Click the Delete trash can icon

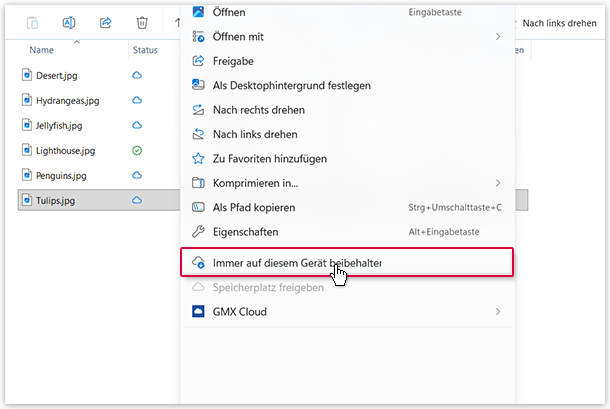[142, 22]
